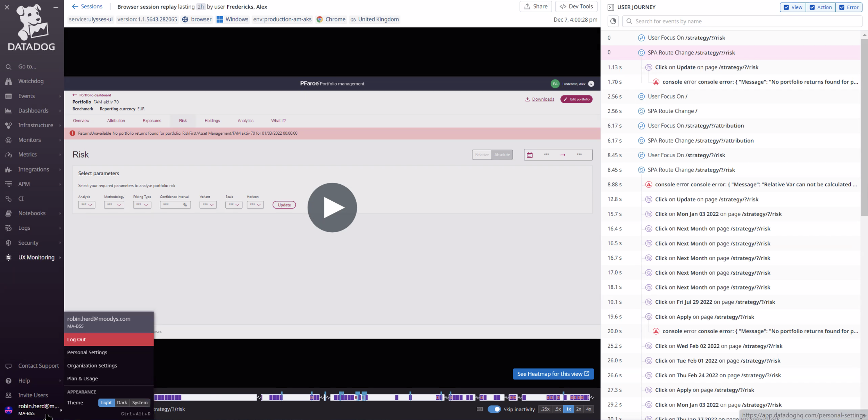Click the Logs sidebar icon
Screen dimensions: 868x420
pos(9,228)
